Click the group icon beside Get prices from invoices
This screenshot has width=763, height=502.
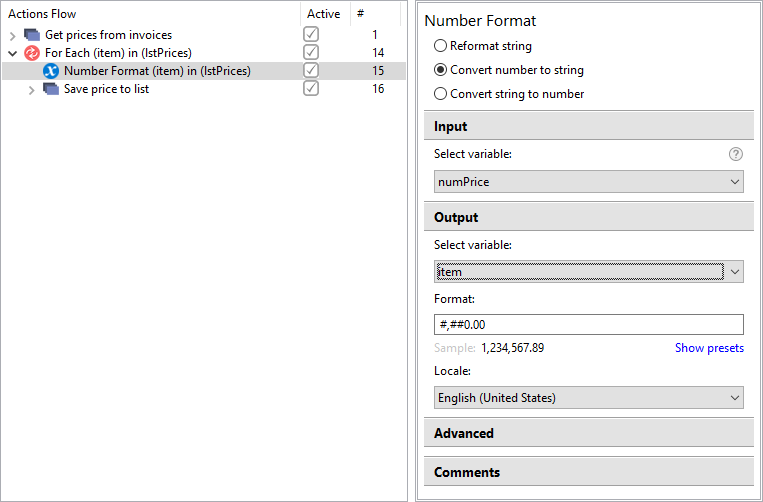(32, 35)
